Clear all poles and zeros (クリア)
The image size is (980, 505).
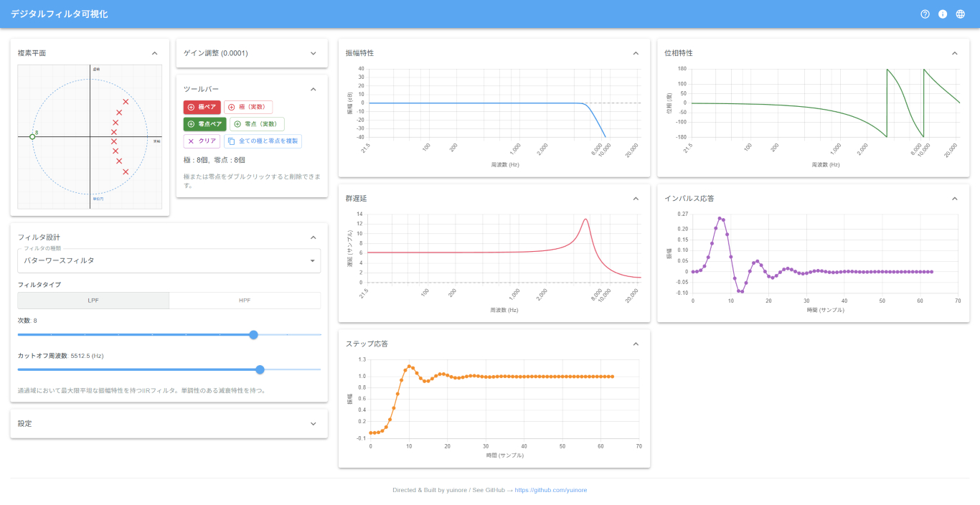tap(202, 141)
